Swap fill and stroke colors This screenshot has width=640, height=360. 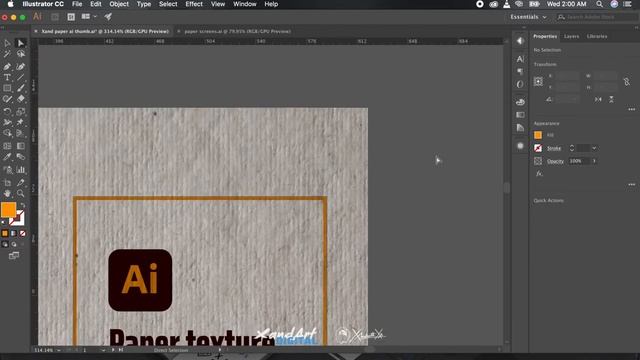[22, 205]
